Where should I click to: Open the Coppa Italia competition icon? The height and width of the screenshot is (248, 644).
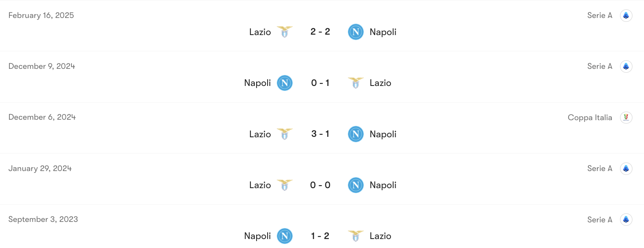click(x=626, y=117)
